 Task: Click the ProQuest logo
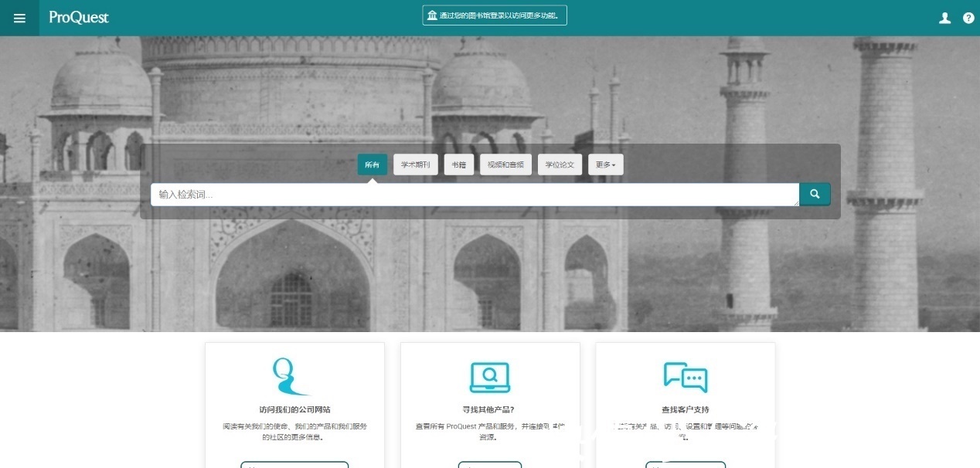point(79,18)
